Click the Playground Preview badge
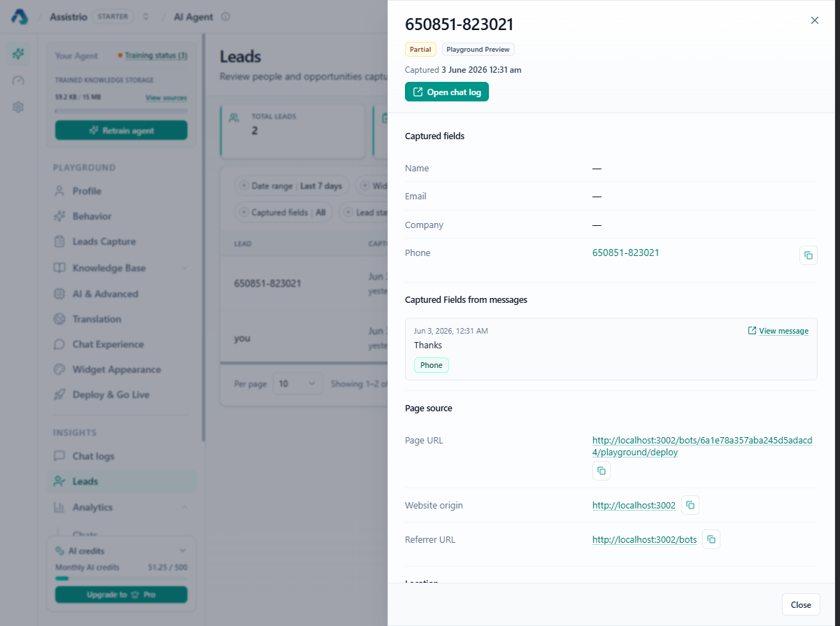 coord(478,50)
